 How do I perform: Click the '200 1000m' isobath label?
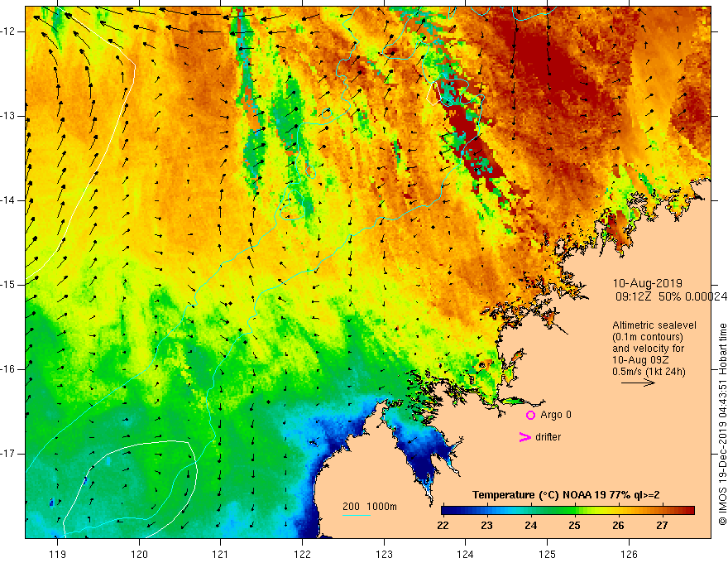[x=370, y=507]
